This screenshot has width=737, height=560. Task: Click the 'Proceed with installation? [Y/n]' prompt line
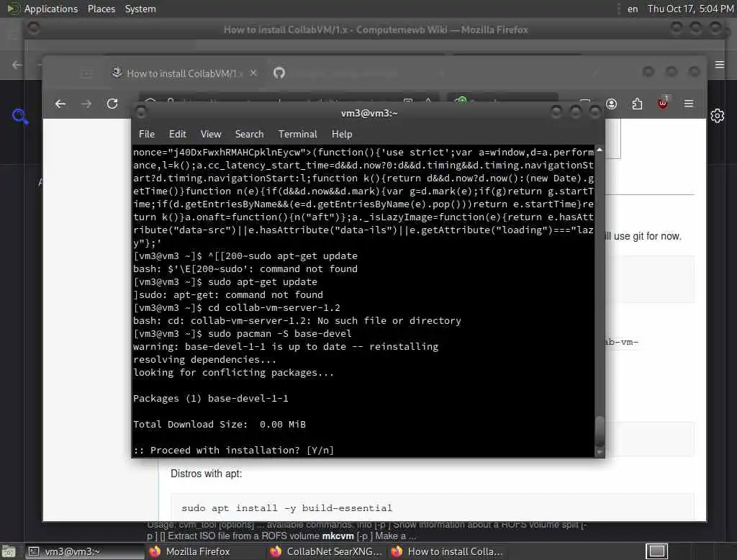pos(234,451)
